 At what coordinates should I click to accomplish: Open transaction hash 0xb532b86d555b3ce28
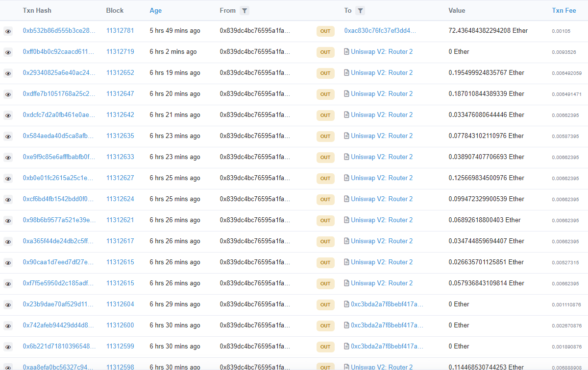pyautogui.click(x=59, y=30)
